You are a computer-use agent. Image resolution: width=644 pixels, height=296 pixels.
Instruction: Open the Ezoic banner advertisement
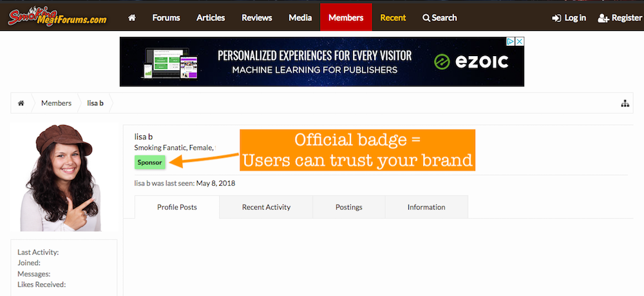coord(321,62)
